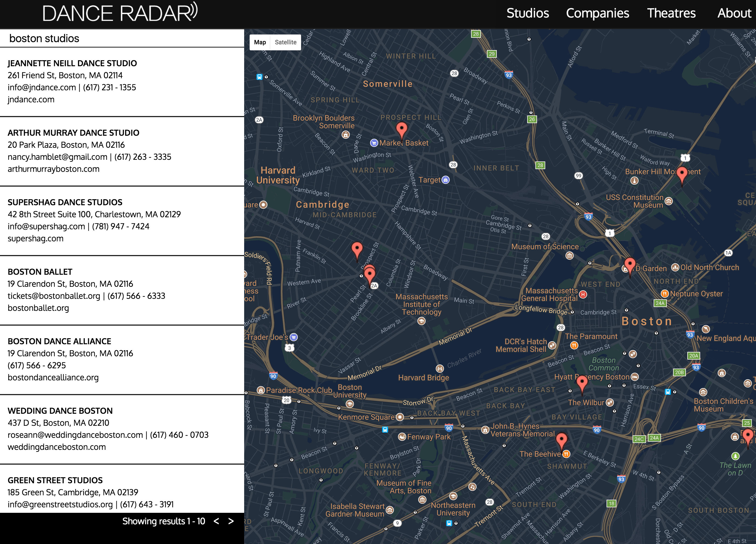Click the Massachusetts General Hospital H icon
The image size is (756, 544).
point(583,294)
